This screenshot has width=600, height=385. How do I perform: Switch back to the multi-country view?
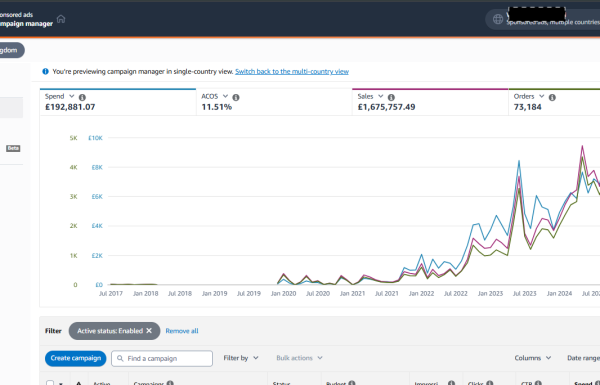point(292,71)
